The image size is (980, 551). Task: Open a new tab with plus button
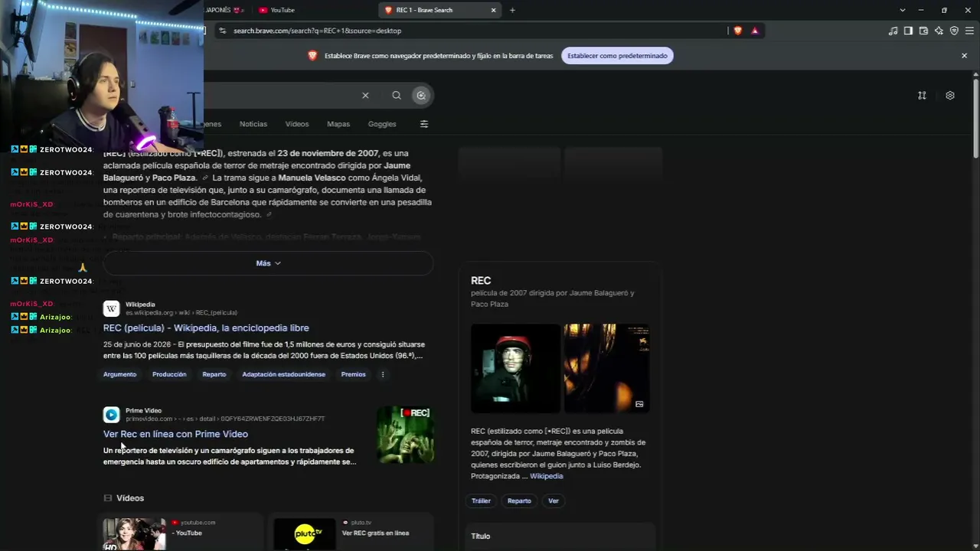click(512, 10)
